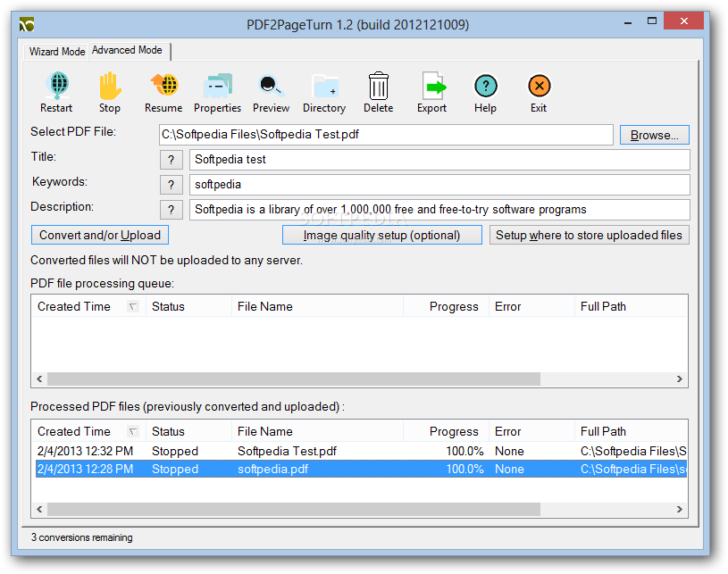Click the Title input field
Image resolution: width=728 pixels, height=574 pixels.
[x=439, y=160]
